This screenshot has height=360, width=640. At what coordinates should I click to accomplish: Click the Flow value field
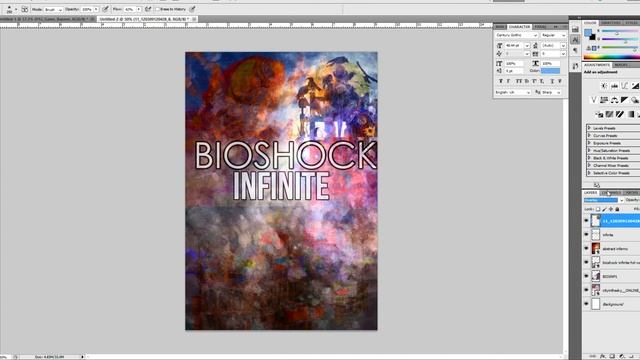point(129,9)
